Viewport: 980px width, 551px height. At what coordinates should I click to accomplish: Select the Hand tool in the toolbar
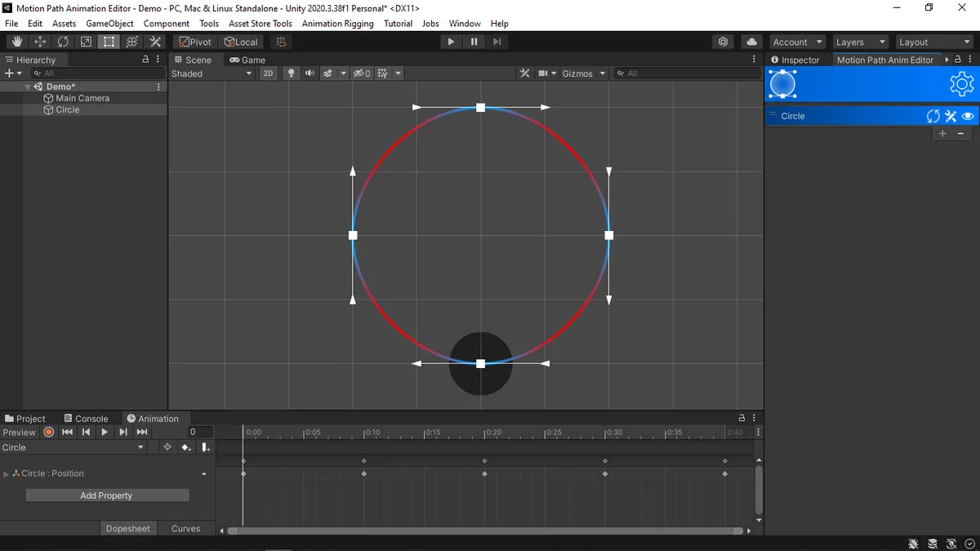(16, 41)
